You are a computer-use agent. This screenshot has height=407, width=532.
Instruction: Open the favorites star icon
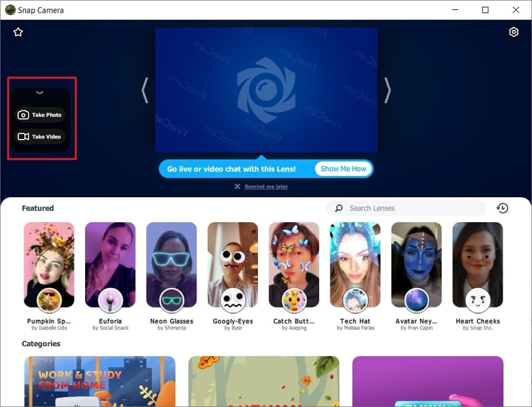18,33
